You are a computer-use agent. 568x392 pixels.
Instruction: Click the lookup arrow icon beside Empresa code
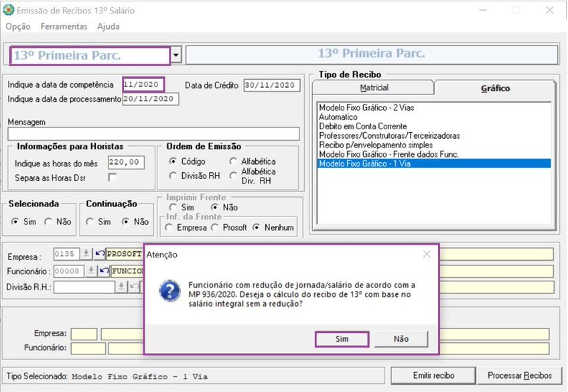click(x=86, y=253)
